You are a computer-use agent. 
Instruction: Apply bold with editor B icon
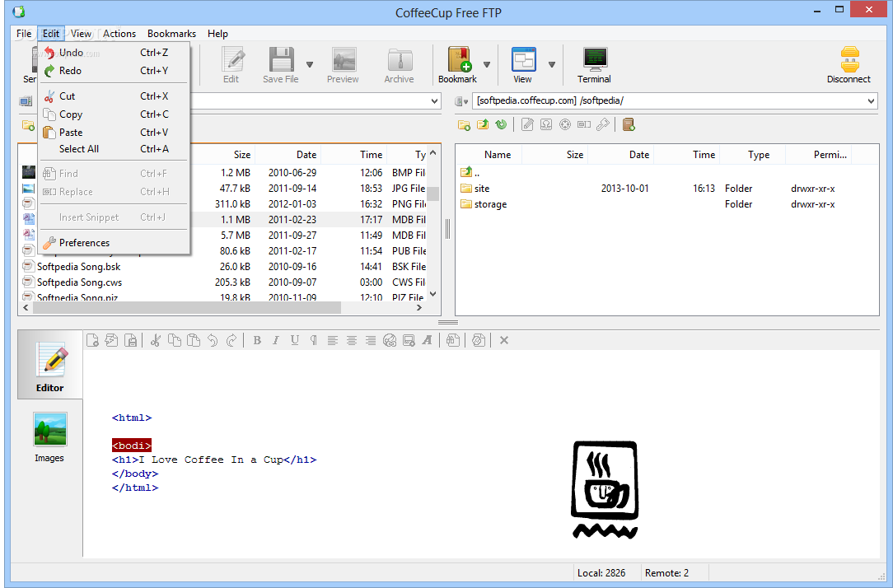pos(257,340)
